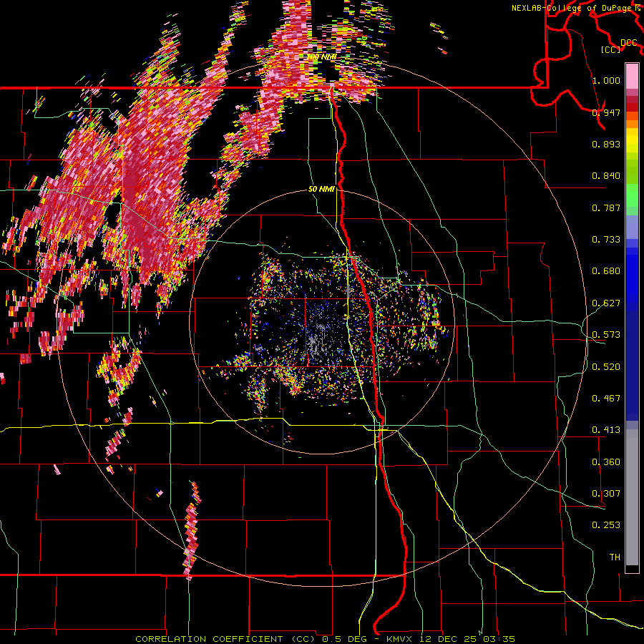The image size is (644, 644).
Task: Pick the pink top segment of color scale
Action: [632, 77]
